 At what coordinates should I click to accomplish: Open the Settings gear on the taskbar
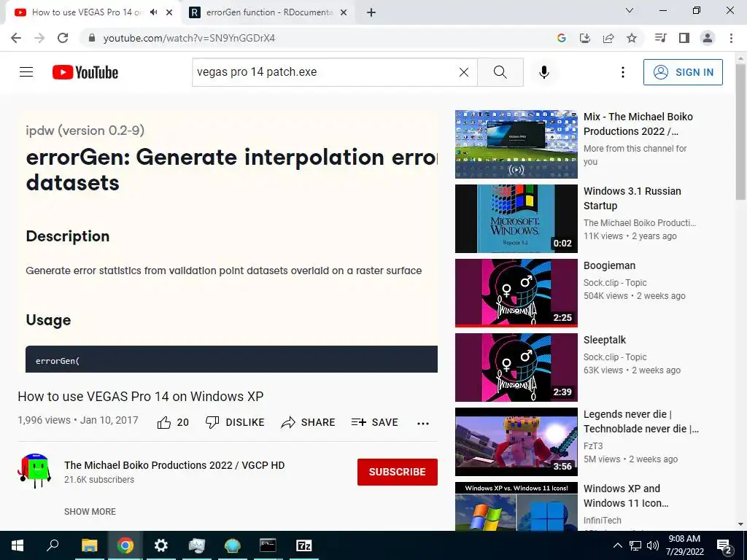click(x=161, y=545)
